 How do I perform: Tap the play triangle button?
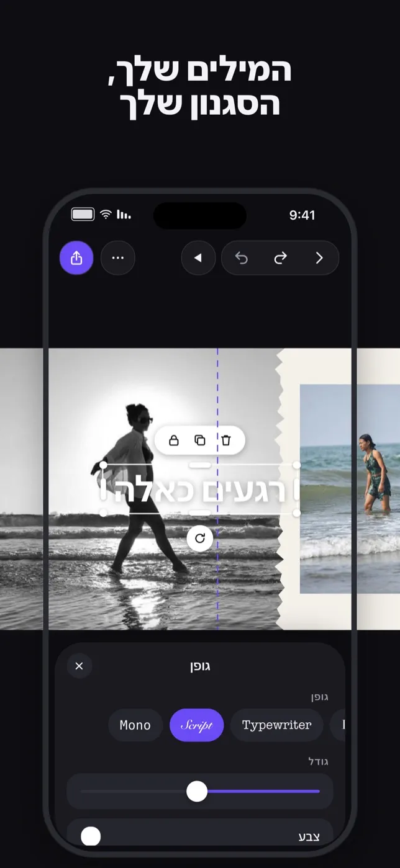(198, 258)
